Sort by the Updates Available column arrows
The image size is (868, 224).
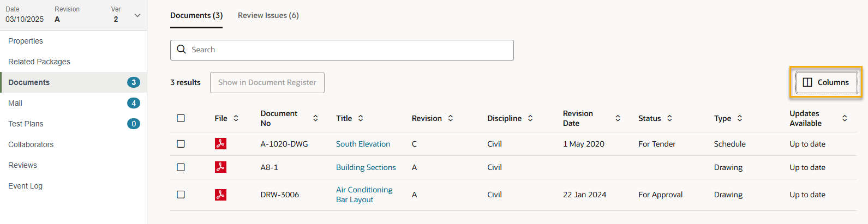[x=845, y=118]
